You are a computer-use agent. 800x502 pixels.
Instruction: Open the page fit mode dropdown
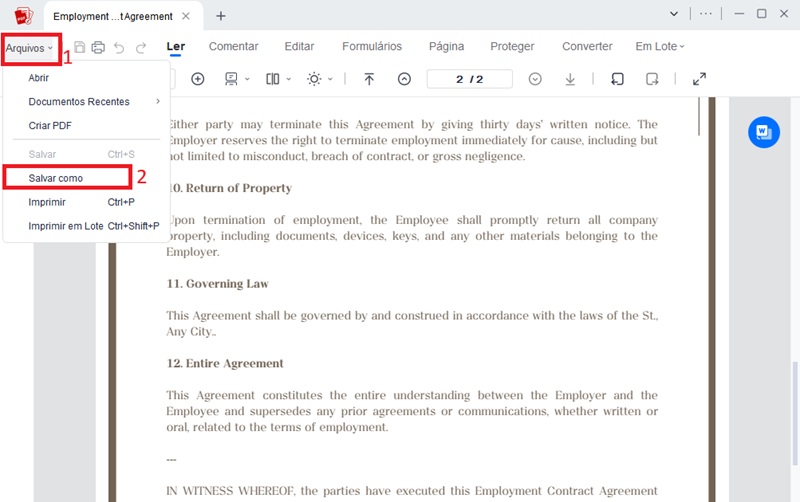(237, 79)
